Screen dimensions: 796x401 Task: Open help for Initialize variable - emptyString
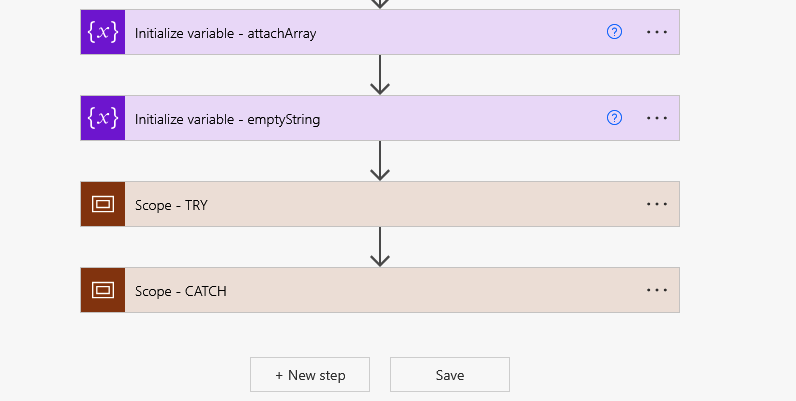[615, 118]
